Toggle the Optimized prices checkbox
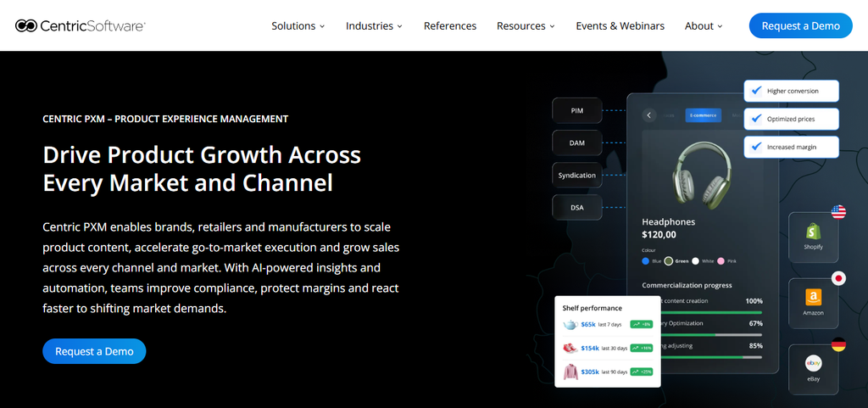The width and height of the screenshot is (868, 408). click(x=756, y=119)
